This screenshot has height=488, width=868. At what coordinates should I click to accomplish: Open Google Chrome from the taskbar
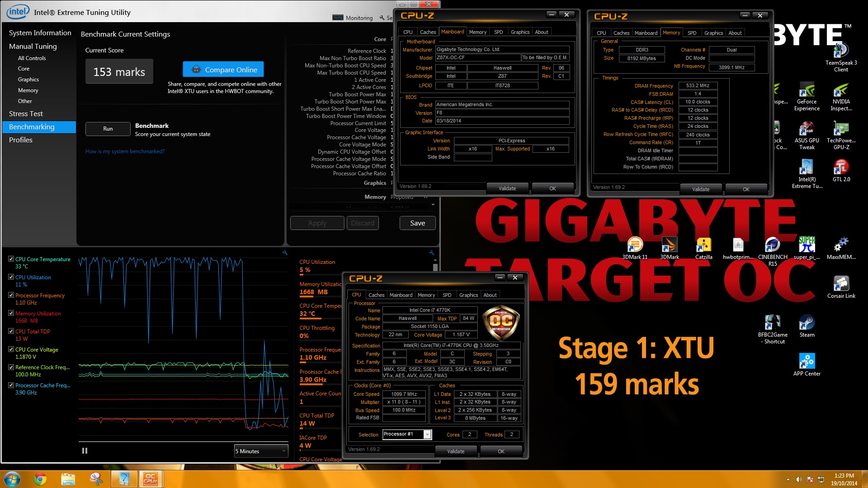40,479
